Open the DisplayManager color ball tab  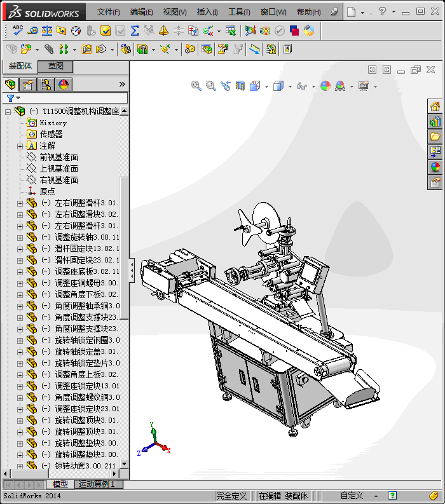64,85
